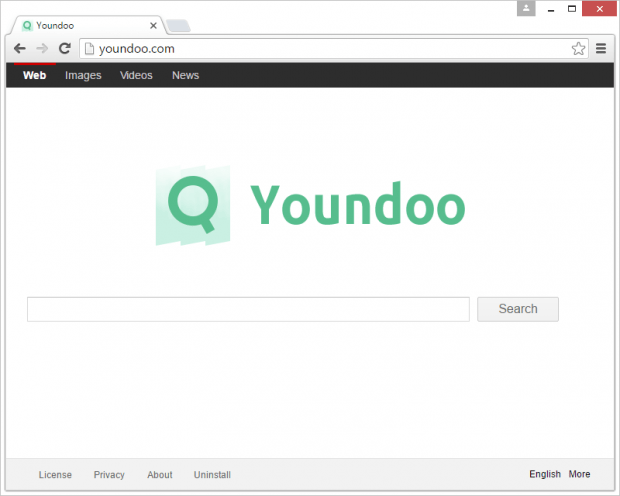Expand the More languages option
The width and height of the screenshot is (620, 496).
tap(579, 474)
